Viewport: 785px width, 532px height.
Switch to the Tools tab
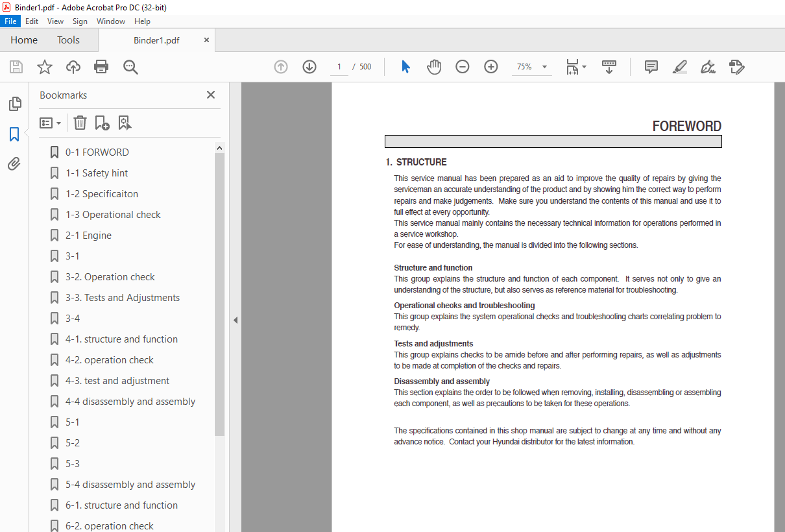(x=68, y=40)
